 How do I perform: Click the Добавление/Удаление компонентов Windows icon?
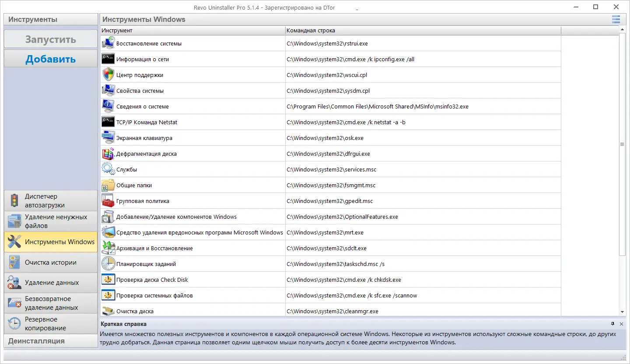point(108,217)
